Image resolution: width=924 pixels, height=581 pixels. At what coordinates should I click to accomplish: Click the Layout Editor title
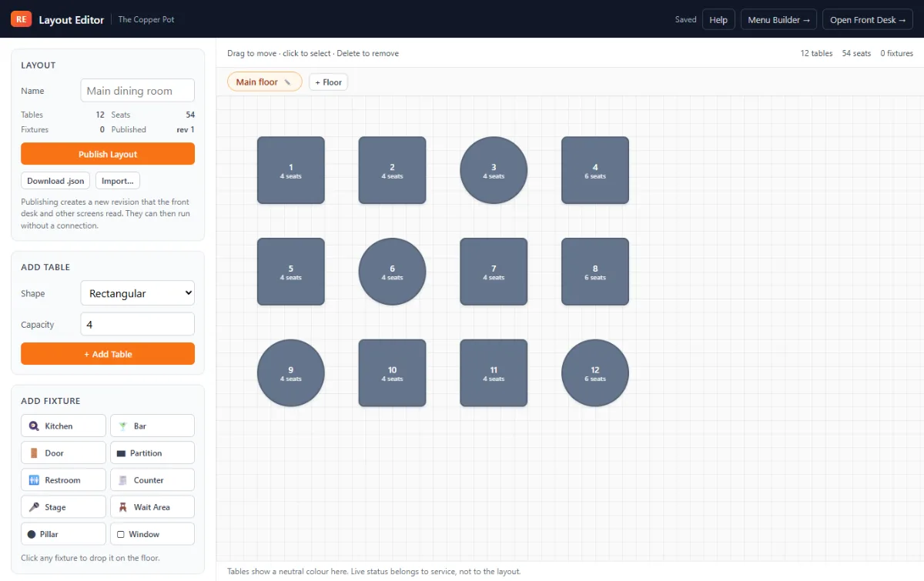click(72, 20)
